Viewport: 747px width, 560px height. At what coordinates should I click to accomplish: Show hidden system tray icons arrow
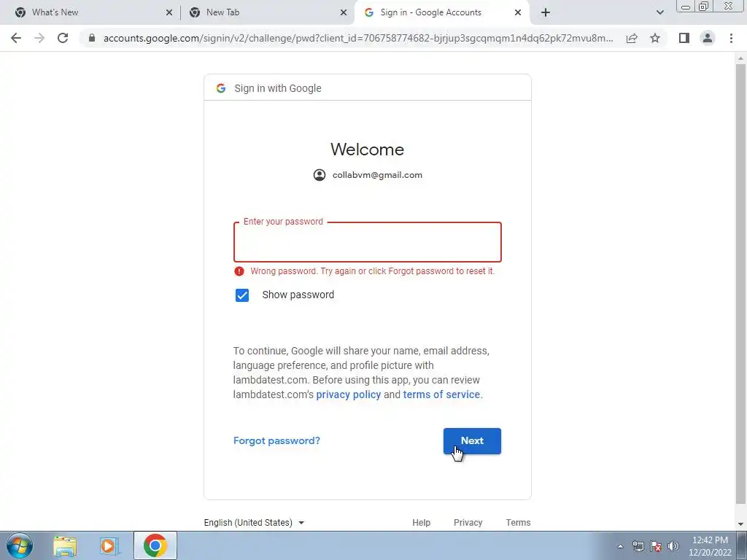[x=620, y=546]
